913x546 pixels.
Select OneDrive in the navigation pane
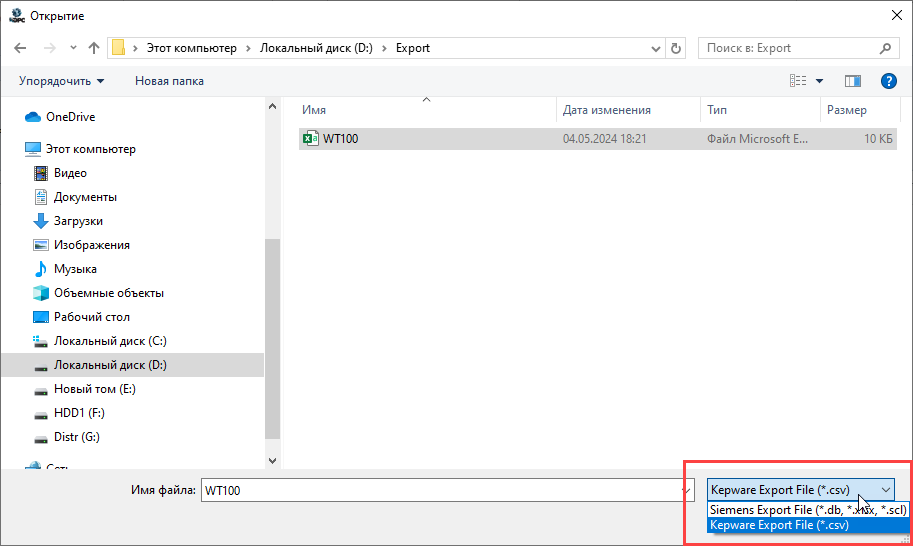pyautogui.click(x=70, y=117)
